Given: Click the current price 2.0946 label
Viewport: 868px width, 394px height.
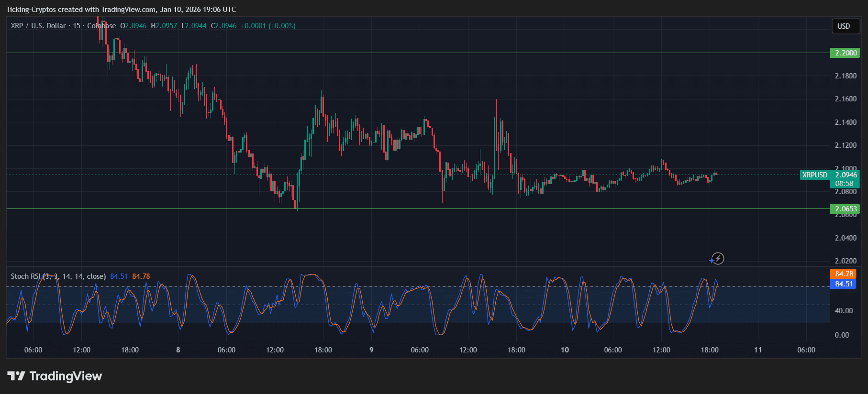Looking at the screenshot, I should 845,175.
